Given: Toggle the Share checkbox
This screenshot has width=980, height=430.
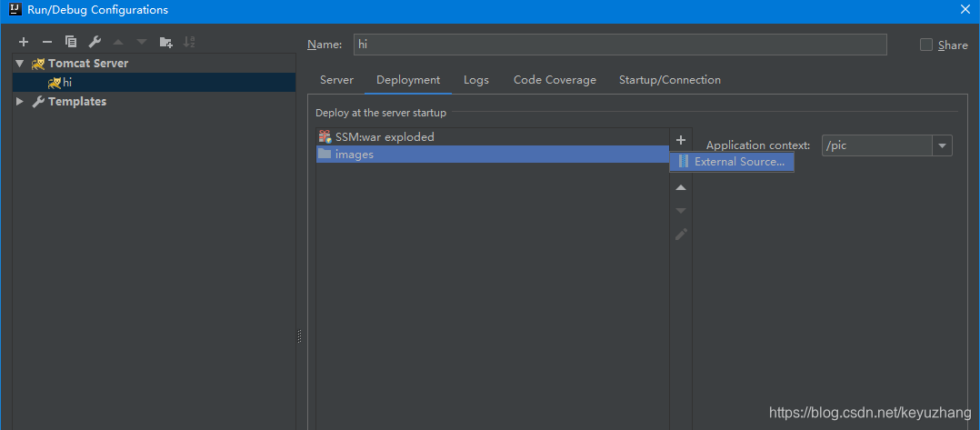Looking at the screenshot, I should click(926, 45).
